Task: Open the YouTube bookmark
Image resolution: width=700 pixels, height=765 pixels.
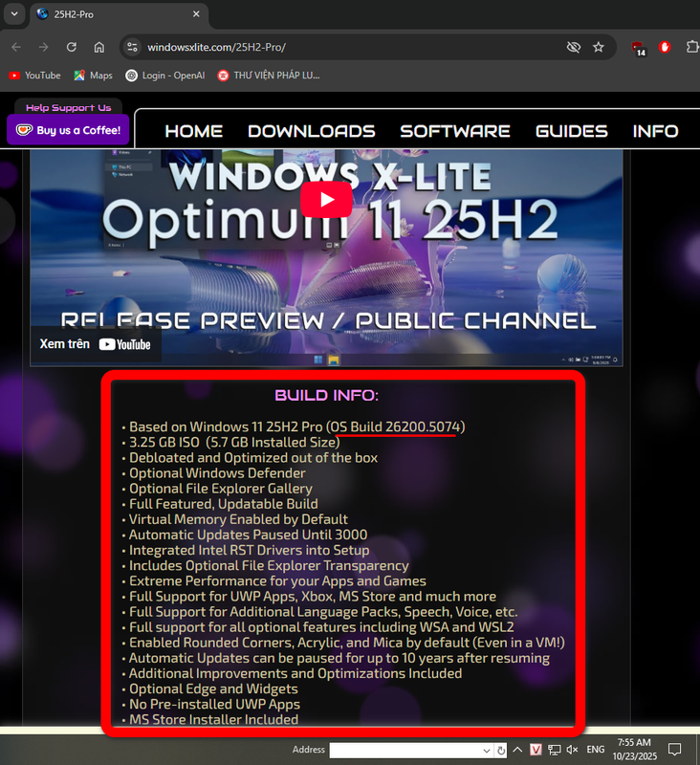Action: click(35, 76)
